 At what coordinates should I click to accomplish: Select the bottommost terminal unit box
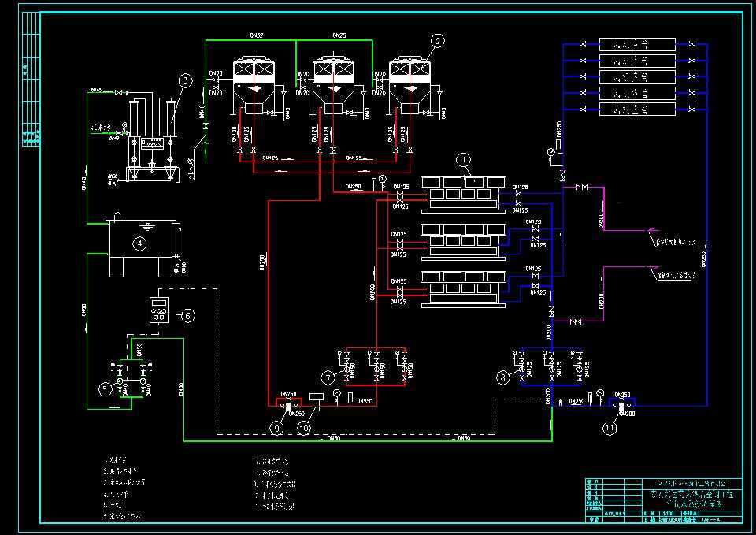coord(637,109)
